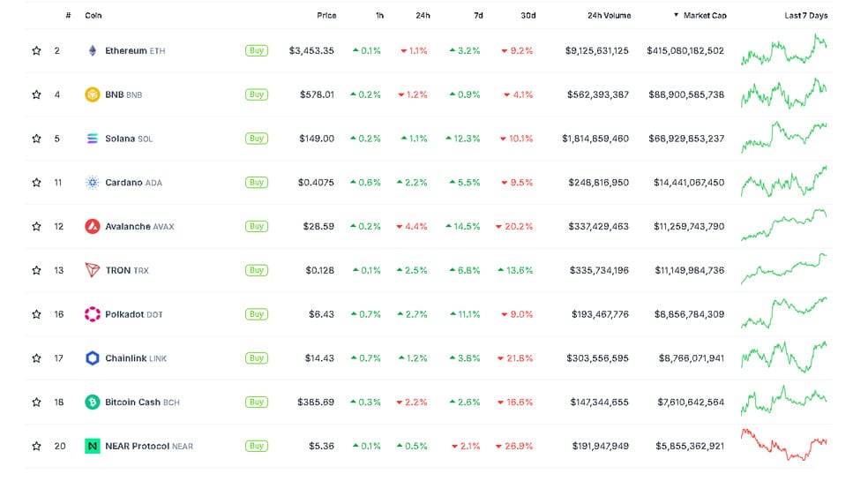Screen dimensions: 868x489
Task: Sort by the 24h Volume header
Action: point(609,16)
